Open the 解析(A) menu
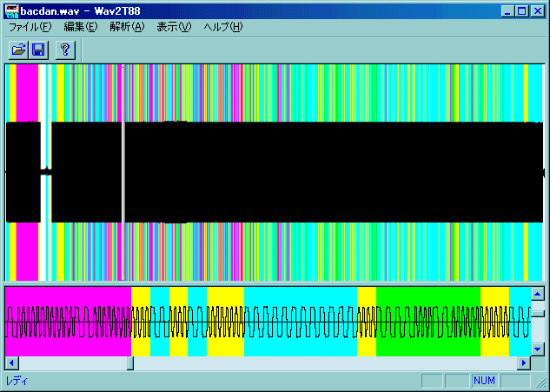550x392 pixels. click(127, 28)
